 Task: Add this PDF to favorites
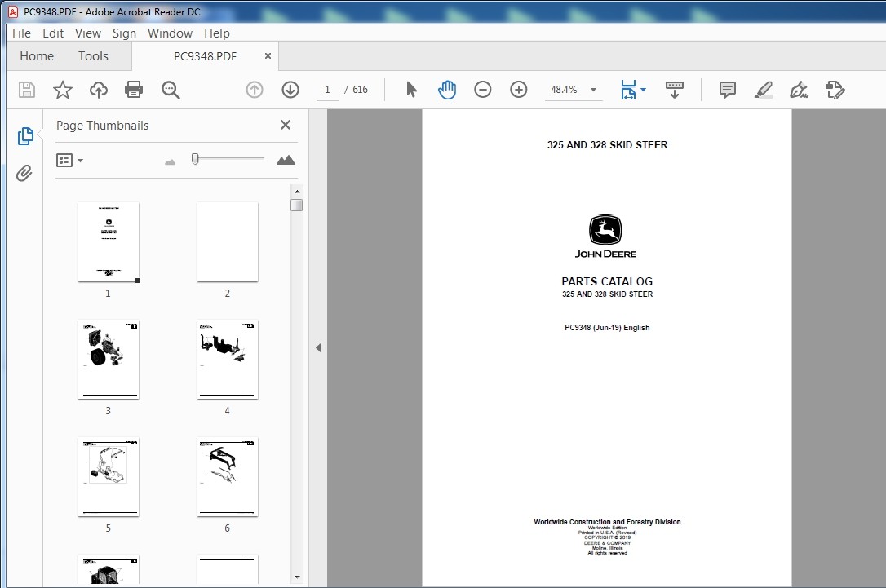(63, 90)
